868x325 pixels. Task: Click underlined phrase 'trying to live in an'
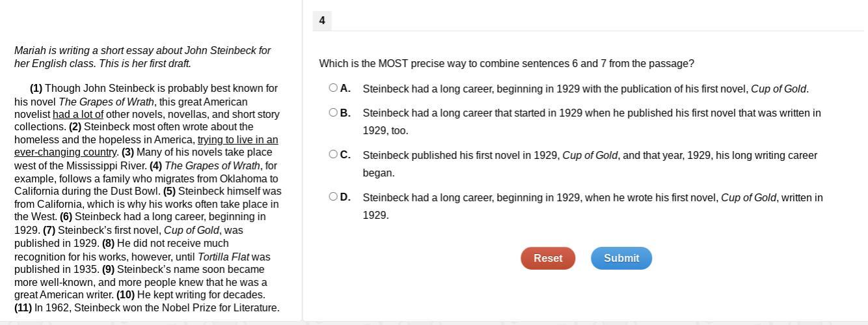pos(237,140)
